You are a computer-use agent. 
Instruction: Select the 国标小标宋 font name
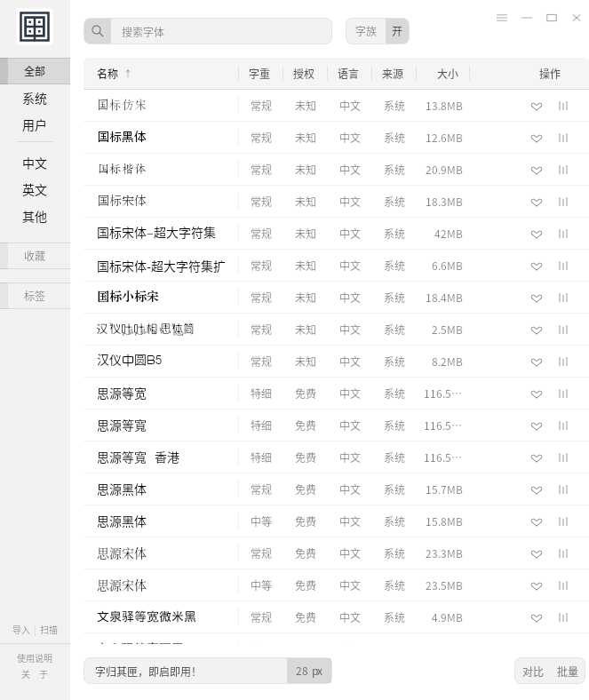pyautogui.click(x=128, y=297)
